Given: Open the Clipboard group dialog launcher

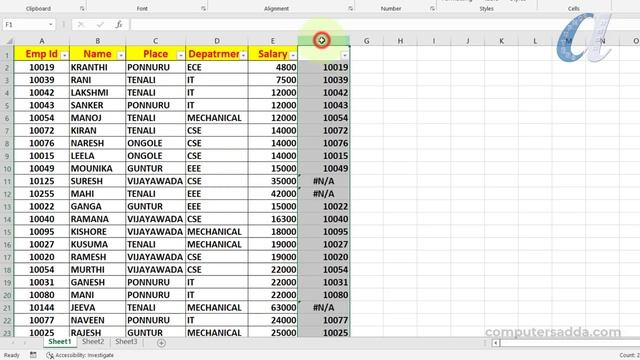Looking at the screenshot, I should (82, 9).
